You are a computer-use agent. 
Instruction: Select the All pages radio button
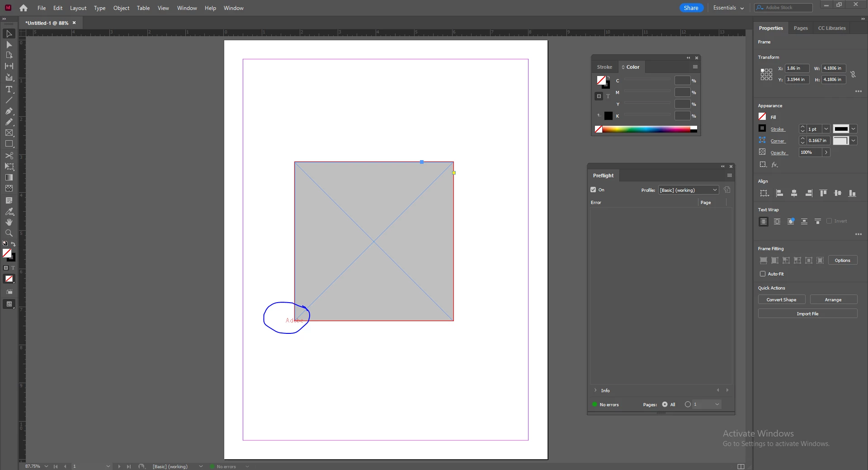pos(665,404)
